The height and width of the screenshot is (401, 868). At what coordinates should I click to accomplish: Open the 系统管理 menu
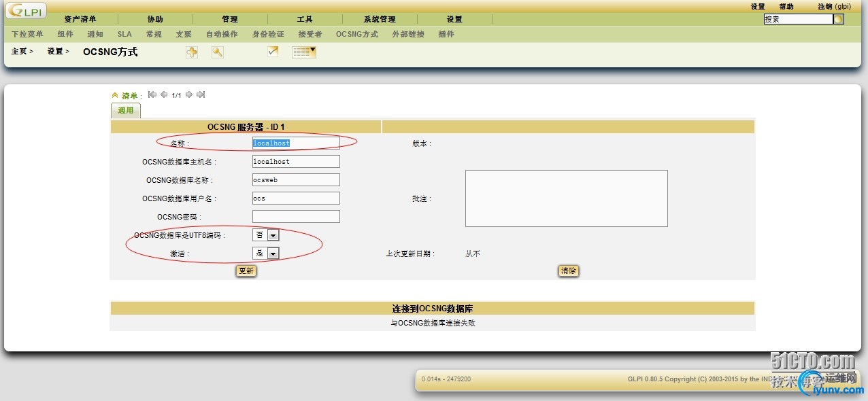(380, 19)
